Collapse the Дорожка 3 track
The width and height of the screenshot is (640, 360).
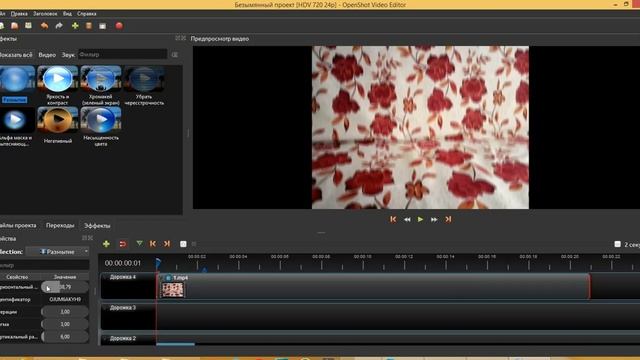pyautogui.click(x=105, y=307)
